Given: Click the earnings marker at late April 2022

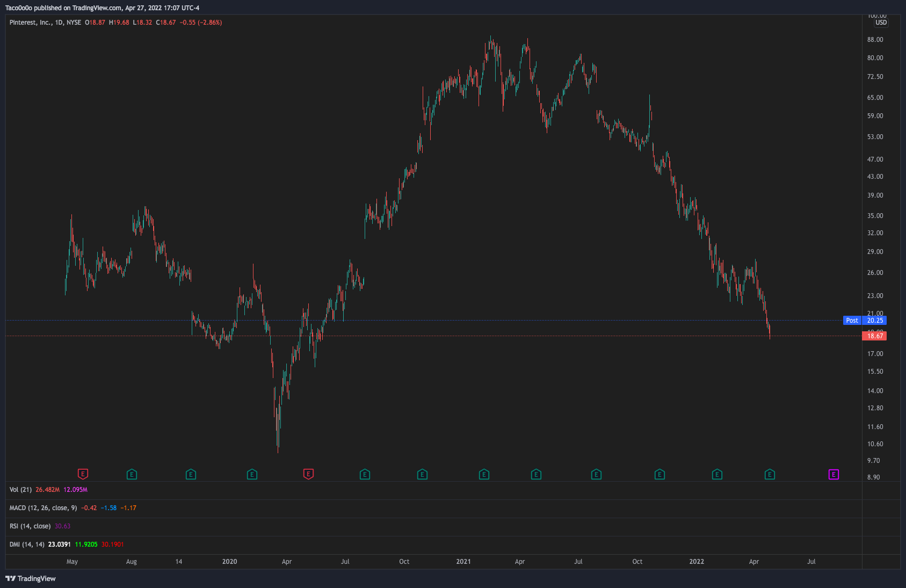Looking at the screenshot, I should [x=770, y=474].
